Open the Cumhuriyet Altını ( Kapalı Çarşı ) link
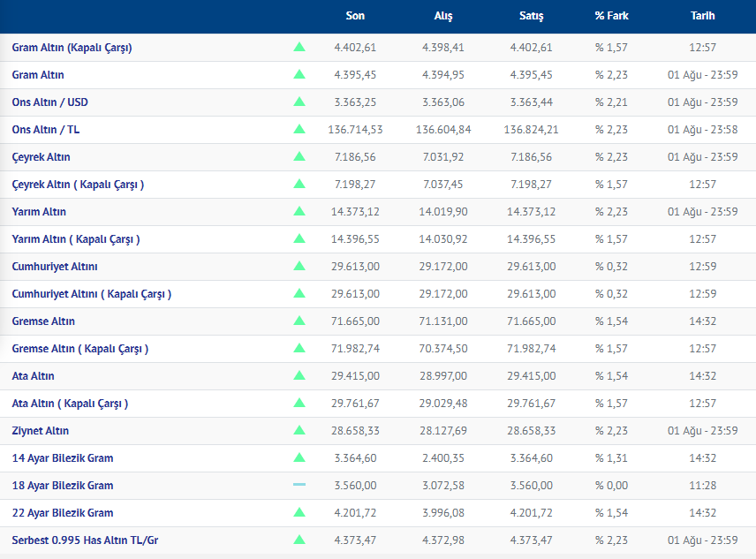This screenshot has width=756, height=559. [92, 294]
